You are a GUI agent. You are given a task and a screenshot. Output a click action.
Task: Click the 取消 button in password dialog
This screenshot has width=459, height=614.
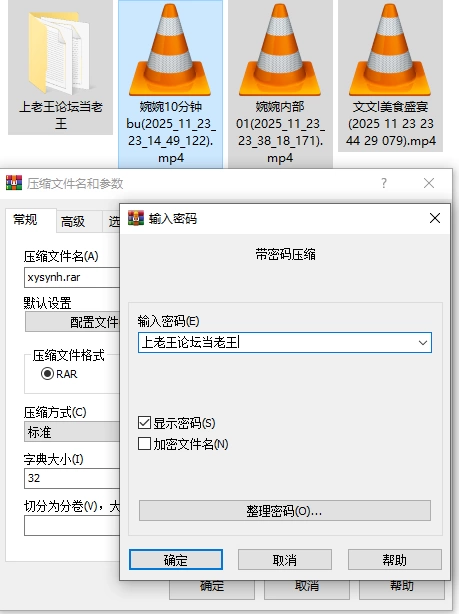285,560
